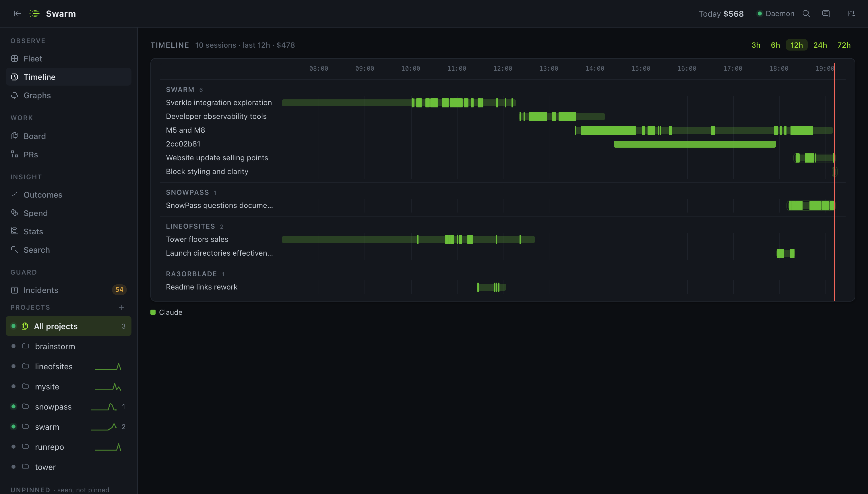Open the PRs page
Viewport: 868px width, 494px height.
coord(69,155)
